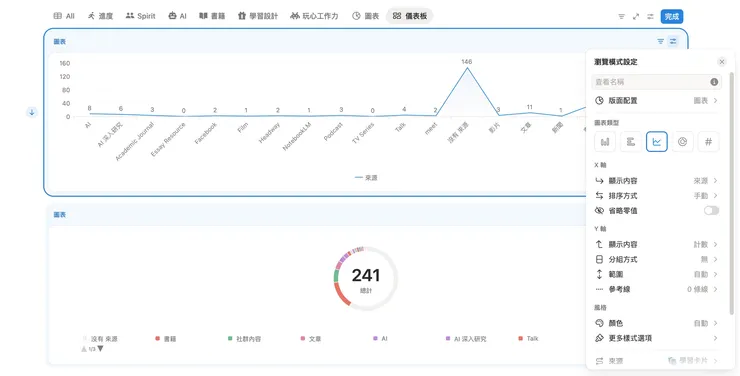Click the 社群內容 legend entry
The height and width of the screenshot is (376, 740).
click(x=244, y=339)
